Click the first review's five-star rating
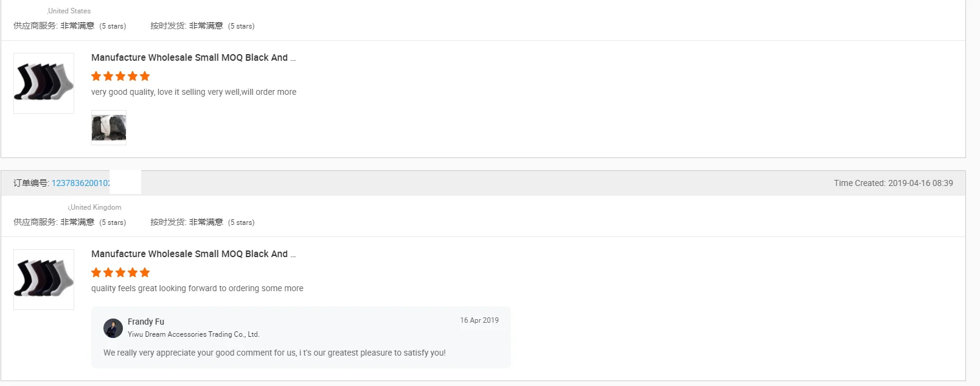The width and height of the screenshot is (980, 386). [x=120, y=76]
